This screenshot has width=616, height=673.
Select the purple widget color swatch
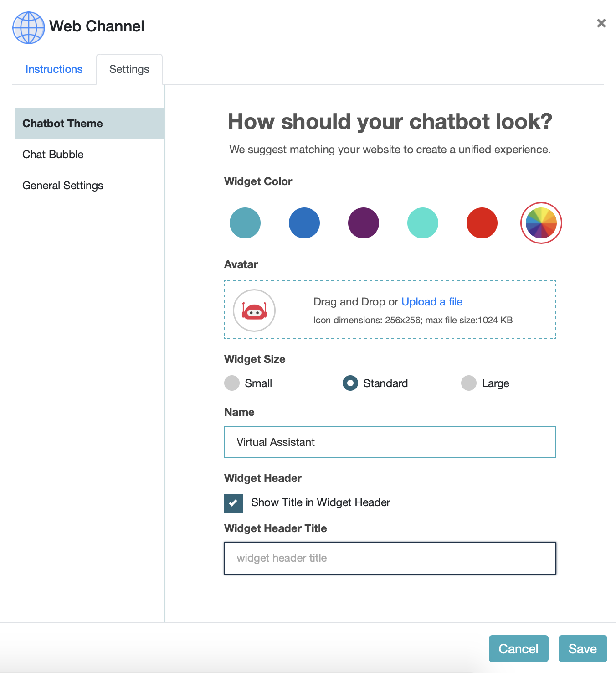(363, 223)
